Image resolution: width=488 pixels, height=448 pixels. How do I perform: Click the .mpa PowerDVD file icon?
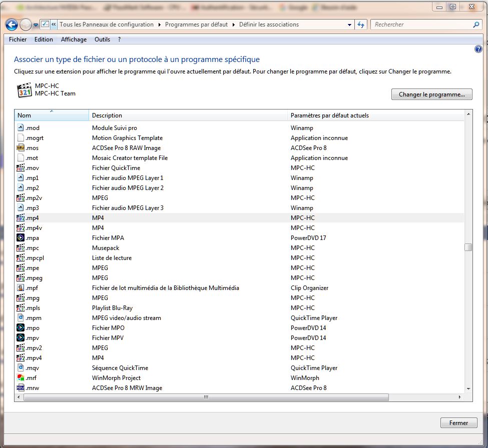click(x=21, y=238)
